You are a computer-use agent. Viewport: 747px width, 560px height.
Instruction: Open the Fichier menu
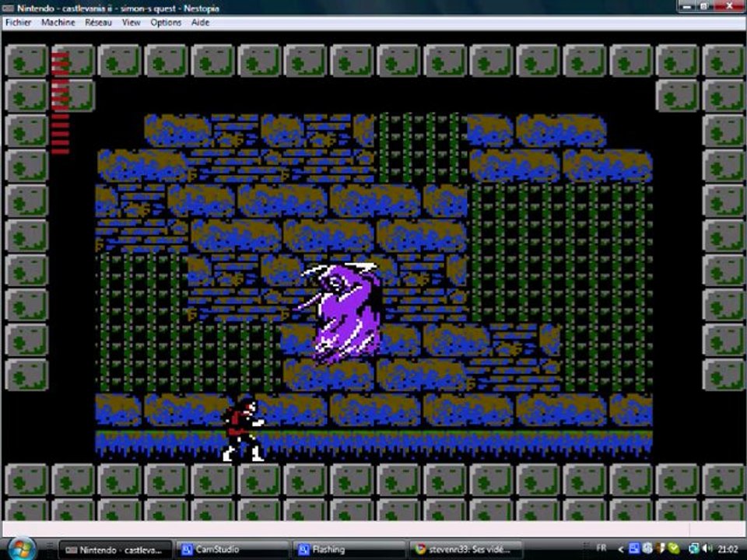[18, 23]
